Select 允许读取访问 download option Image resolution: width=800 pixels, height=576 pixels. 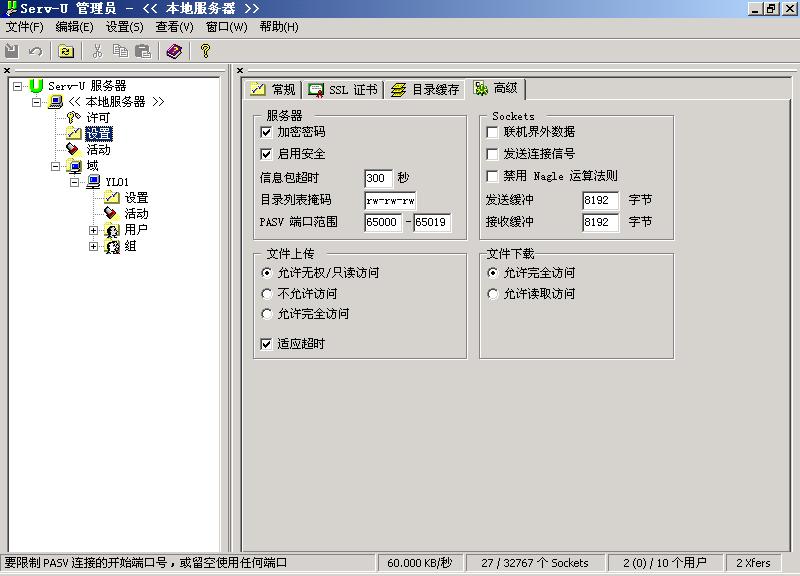pos(492,294)
